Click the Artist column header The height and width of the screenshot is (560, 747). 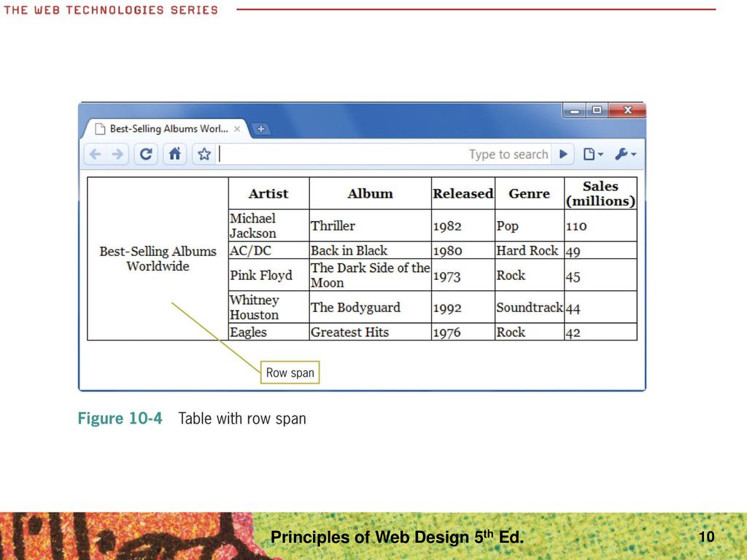point(268,194)
